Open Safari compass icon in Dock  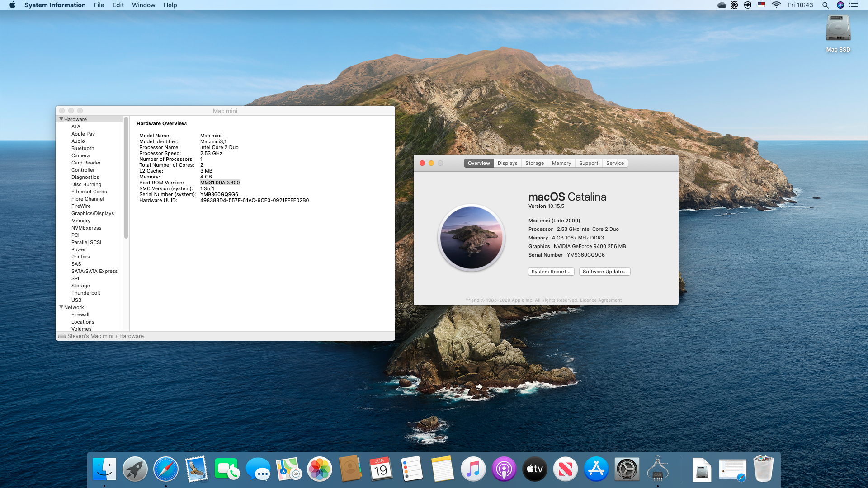[x=166, y=469]
